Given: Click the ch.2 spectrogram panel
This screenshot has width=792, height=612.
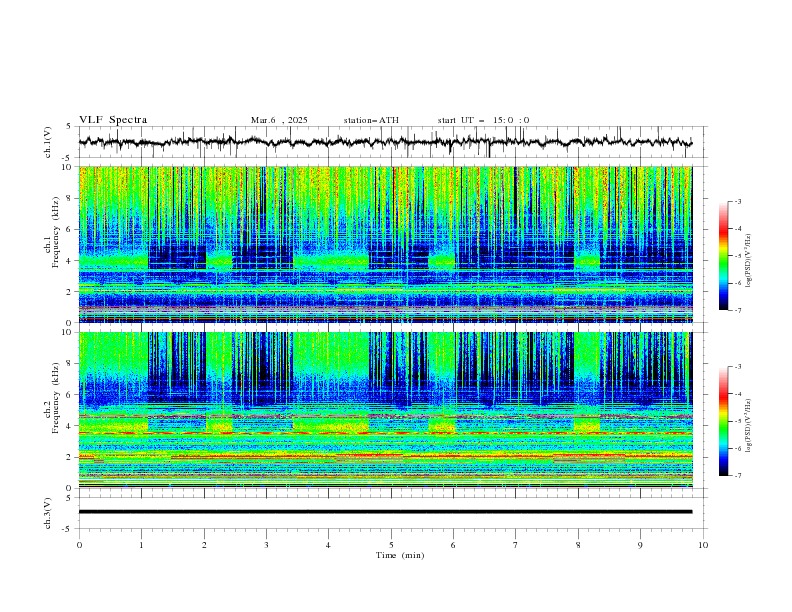Looking at the screenshot, I should tap(385, 410).
